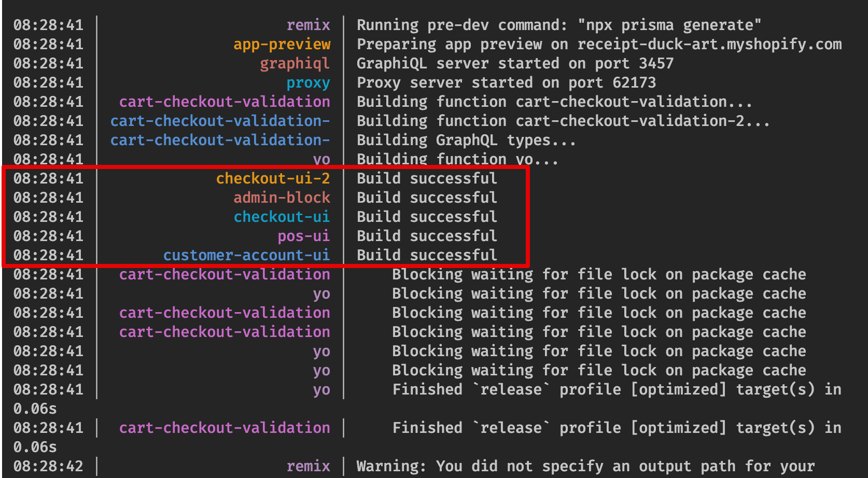The width and height of the screenshot is (868, 478).
Task: Click the "Building function yo..." message
Action: [457, 159]
